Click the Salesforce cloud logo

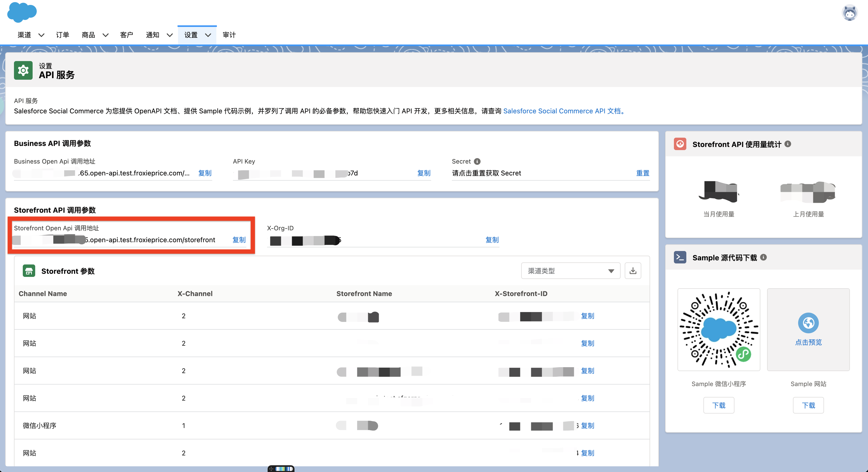pyautogui.click(x=22, y=12)
